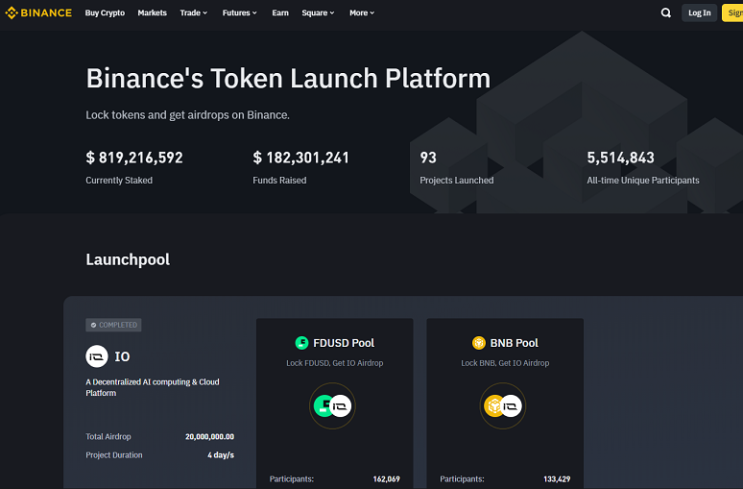Go to Markets page
The height and width of the screenshot is (489, 743).
click(152, 13)
